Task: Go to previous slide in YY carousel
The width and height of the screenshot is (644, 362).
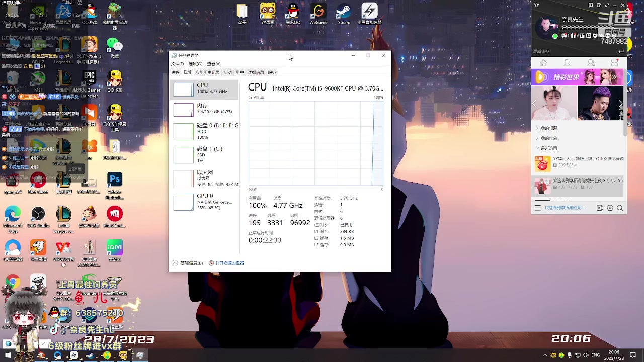Action: click(x=534, y=104)
